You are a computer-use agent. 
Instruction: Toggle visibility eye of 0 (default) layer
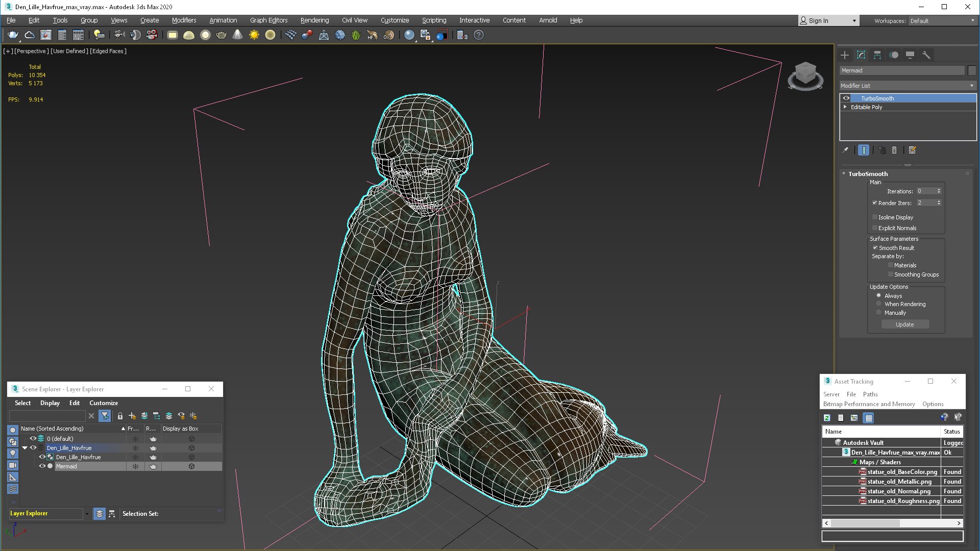pyautogui.click(x=33, y=439)
